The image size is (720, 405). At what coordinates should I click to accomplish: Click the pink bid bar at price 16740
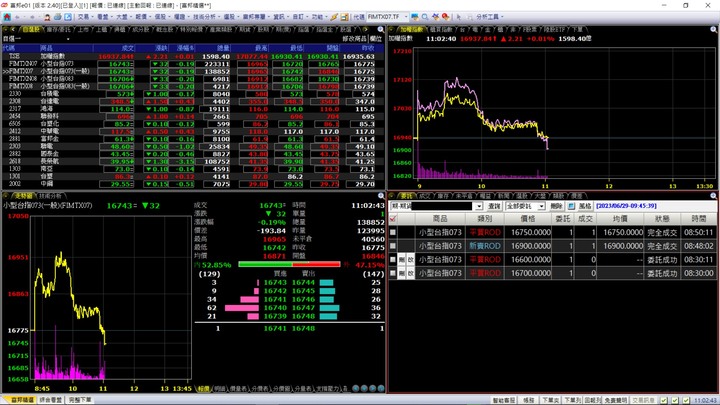click(x=242, y=308)
